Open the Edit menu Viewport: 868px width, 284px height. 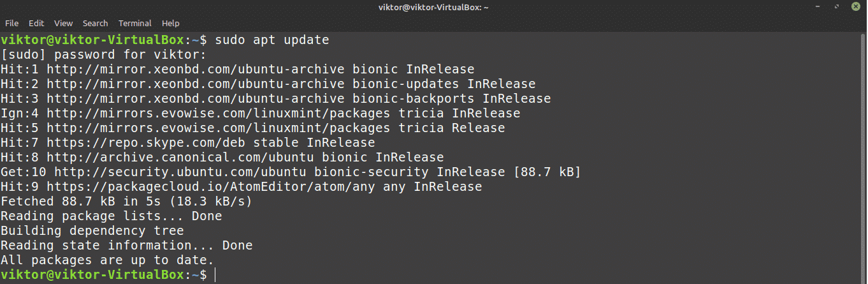click(36, 23)
